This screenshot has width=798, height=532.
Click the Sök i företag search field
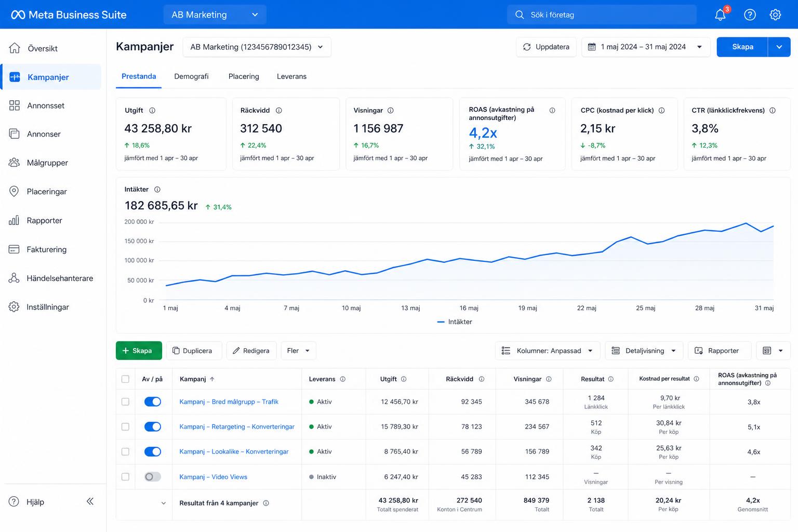602,15
